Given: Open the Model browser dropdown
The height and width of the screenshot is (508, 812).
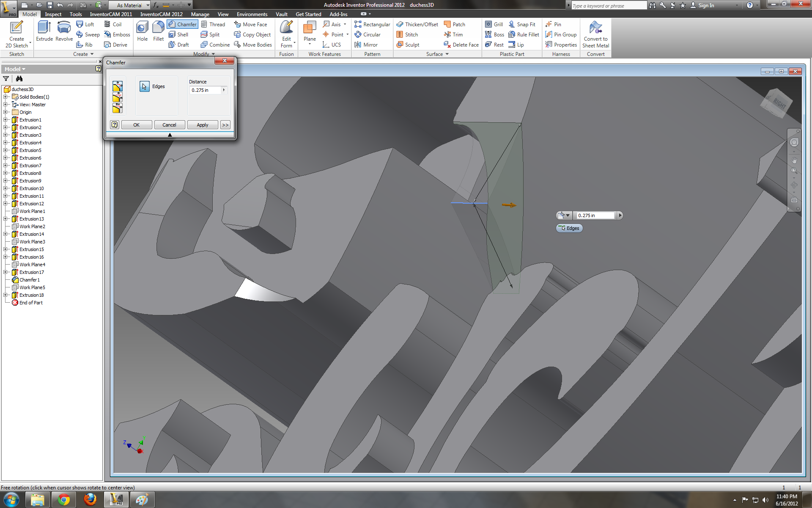Looking at the screenshot, I should tap(15, 69).
